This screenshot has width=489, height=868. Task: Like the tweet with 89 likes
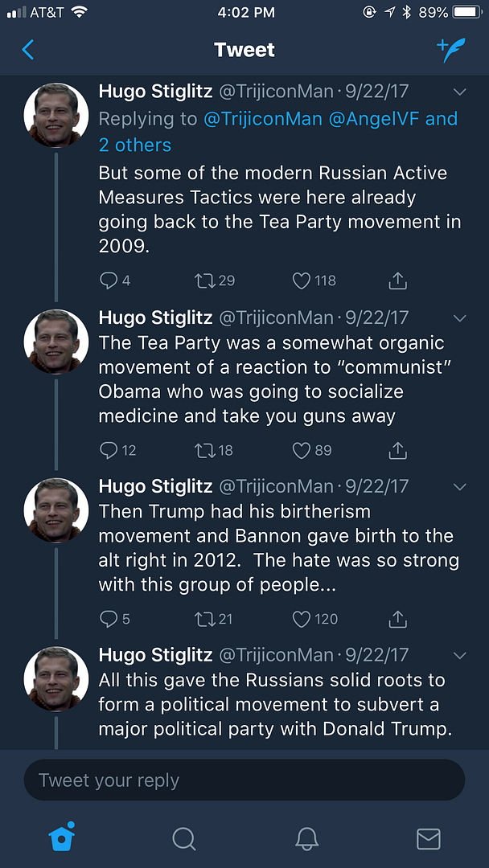(302, 450)
